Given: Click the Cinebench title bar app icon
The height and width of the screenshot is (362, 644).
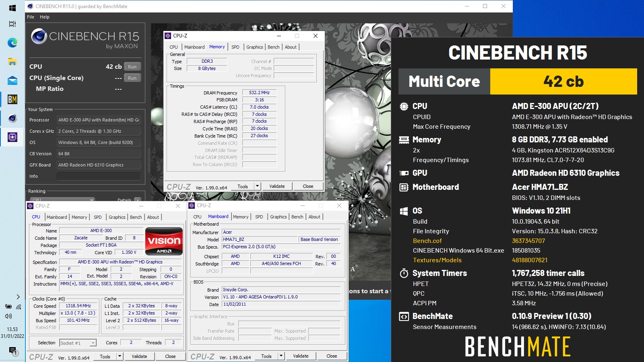Looking at the screenshot, I should click(31, 6).
